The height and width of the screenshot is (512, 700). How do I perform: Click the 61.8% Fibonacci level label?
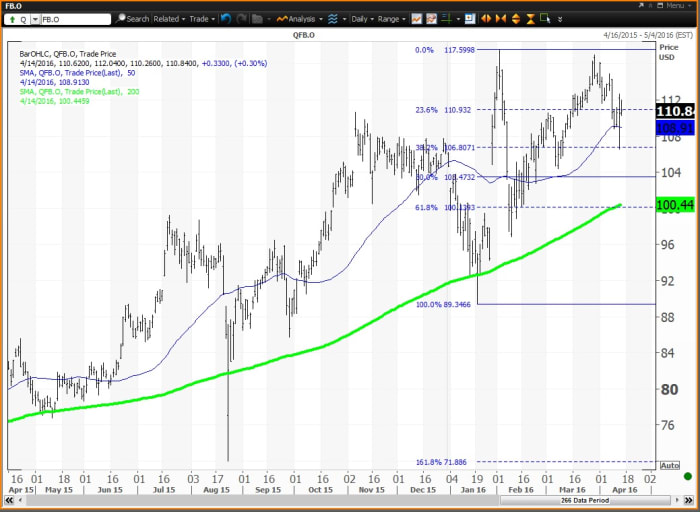445,207
